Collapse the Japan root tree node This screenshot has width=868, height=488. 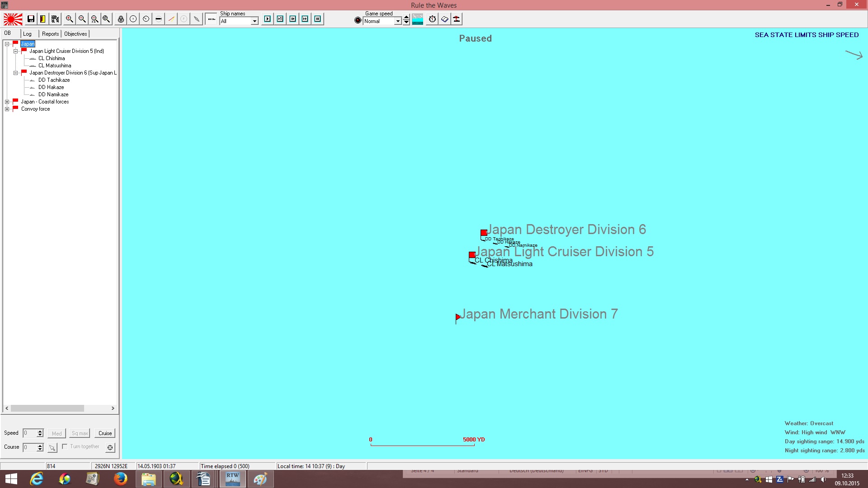(7, 44)
